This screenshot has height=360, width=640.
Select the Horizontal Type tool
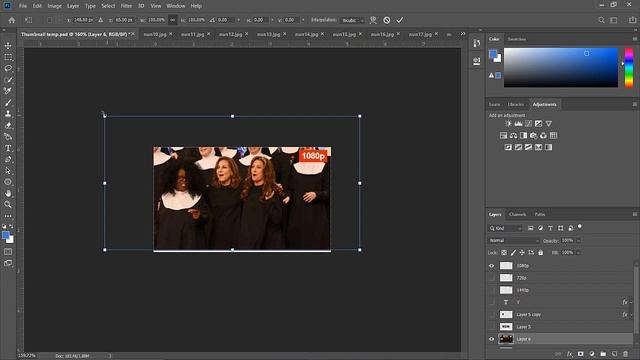pos(8,148)
